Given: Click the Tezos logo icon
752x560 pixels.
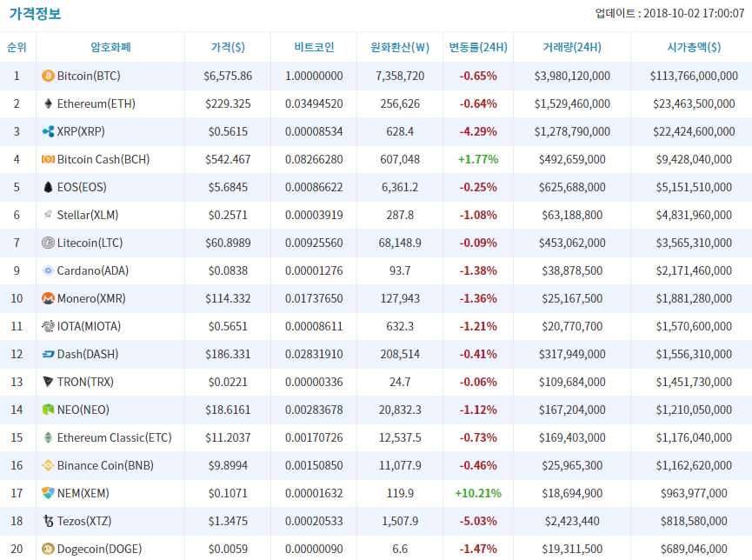Looking at the screenshot, I should pyautogui.click(x=48, y=521).
